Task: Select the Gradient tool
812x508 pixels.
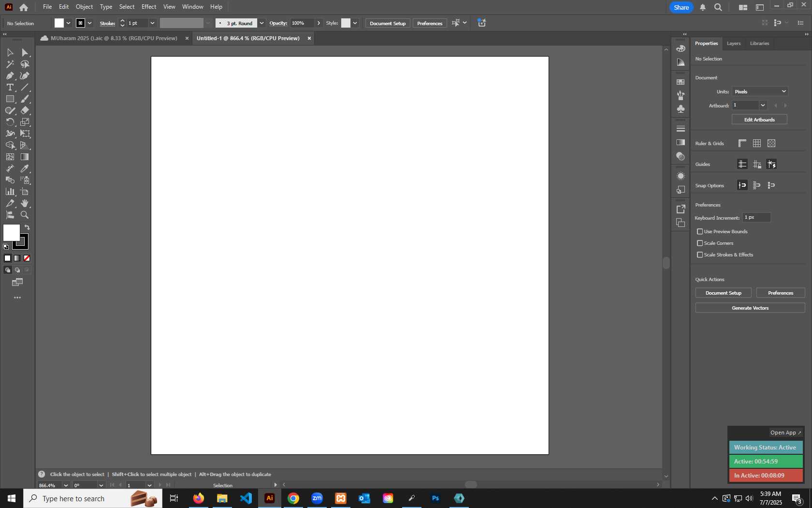Action: (25, 157)
